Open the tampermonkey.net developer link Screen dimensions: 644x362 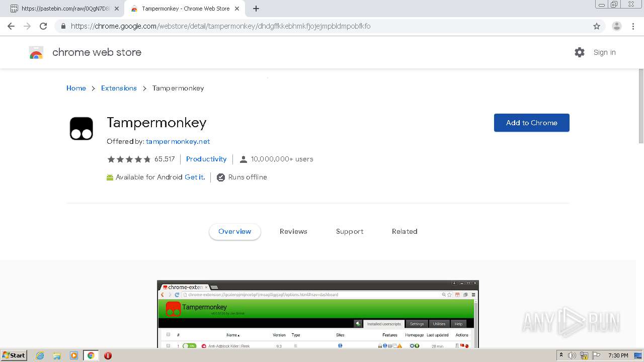coord(178,141)
